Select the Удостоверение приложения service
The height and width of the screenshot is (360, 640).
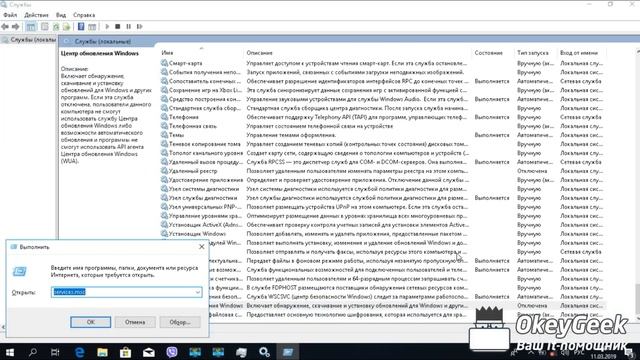383,180
